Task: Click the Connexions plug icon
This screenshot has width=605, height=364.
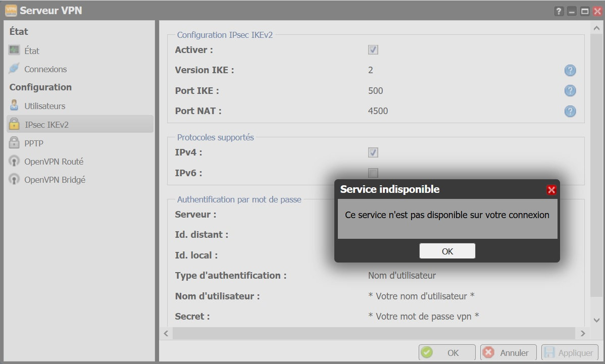Action: [14, 69]
